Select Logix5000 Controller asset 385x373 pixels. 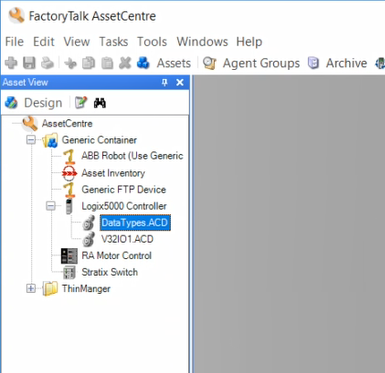(x=124, y=206)
